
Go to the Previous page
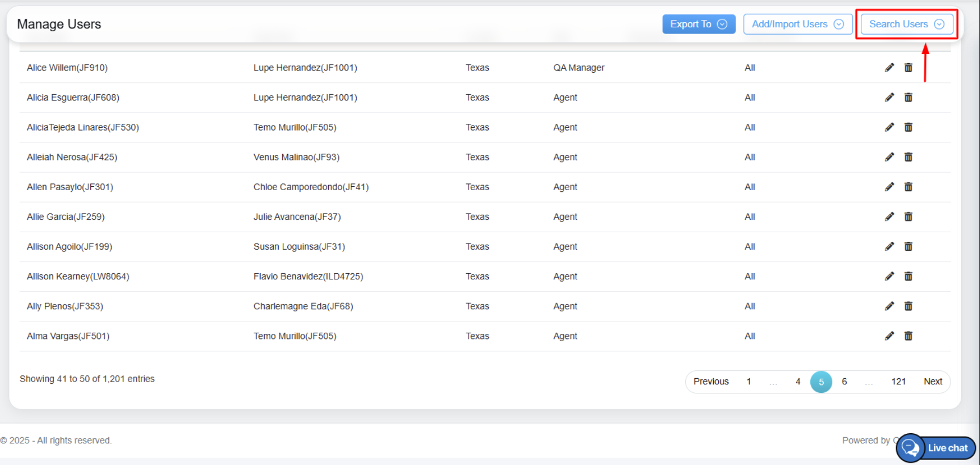click(x=711, y=382)
